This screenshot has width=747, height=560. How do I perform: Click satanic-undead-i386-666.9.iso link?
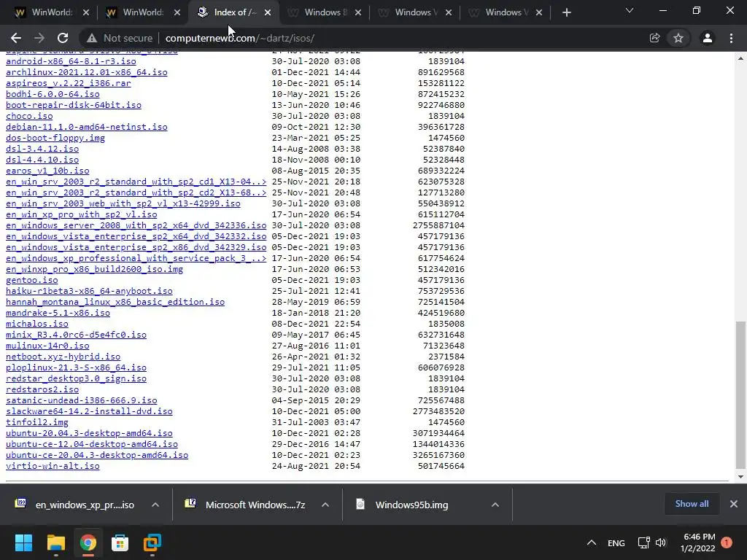pyautogui.click(x=82, y=400)
